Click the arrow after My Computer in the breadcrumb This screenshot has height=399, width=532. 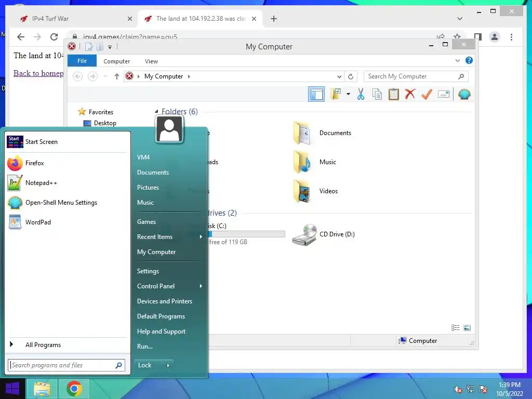189,76
